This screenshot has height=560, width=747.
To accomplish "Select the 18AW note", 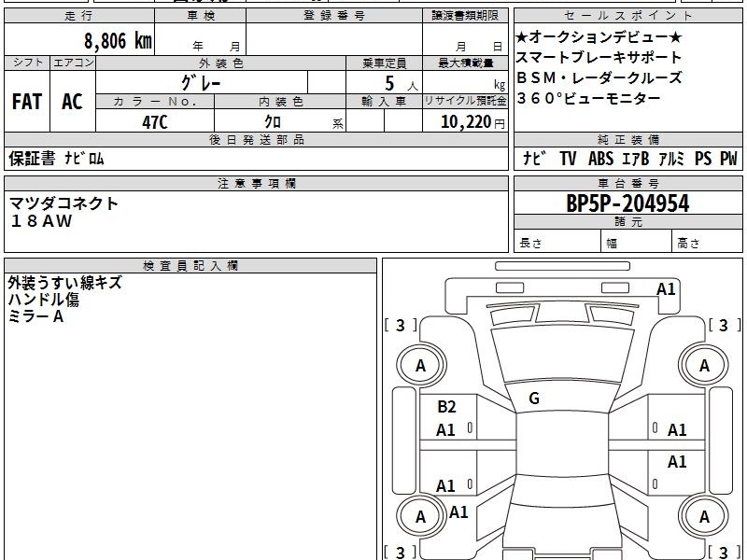I will 41,221.
